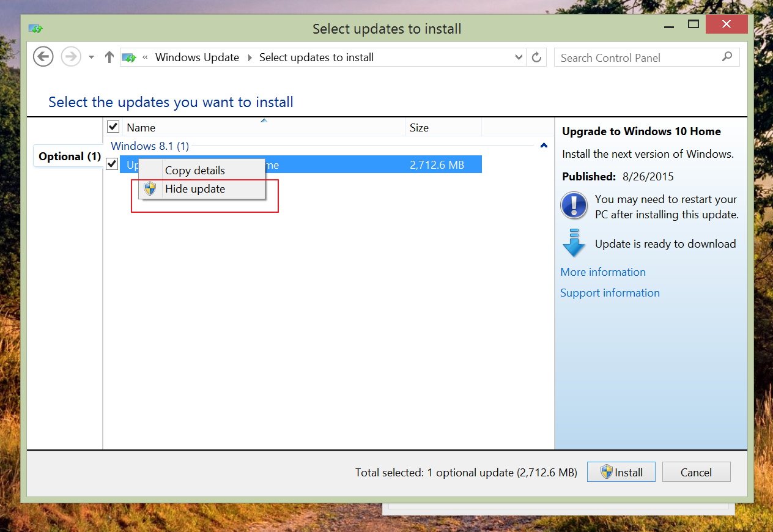Click the Windows 8.1 (1) group label
The image size is (773, 532).
click(x=150, y=146)
